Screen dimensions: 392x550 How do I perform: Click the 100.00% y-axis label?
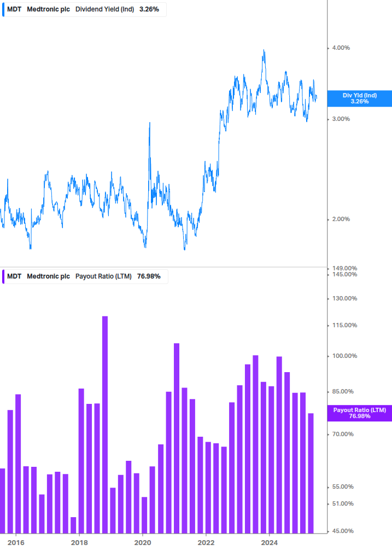tap(344, 356)
